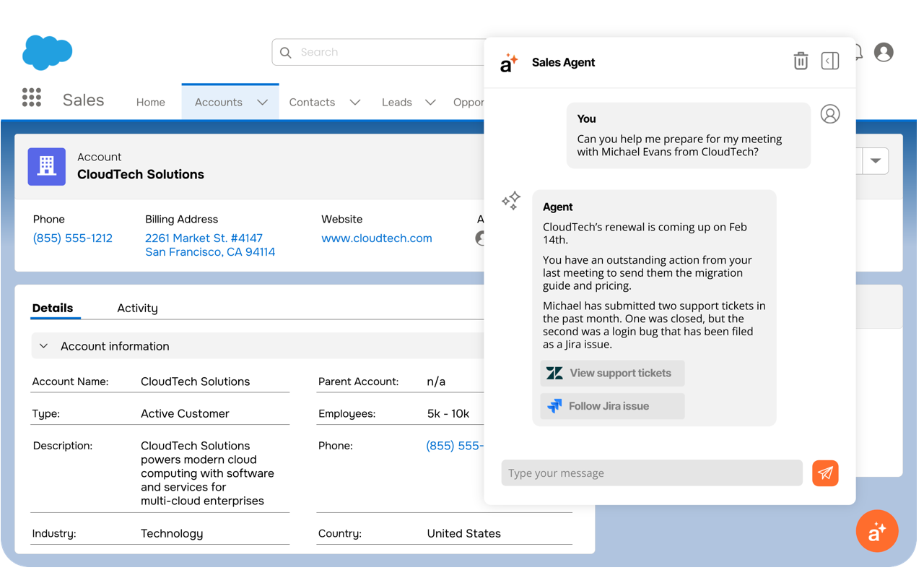This screenshot has height=578, width=924.
Task: Click the Parent Account n/a value
Action: [437, 381]
